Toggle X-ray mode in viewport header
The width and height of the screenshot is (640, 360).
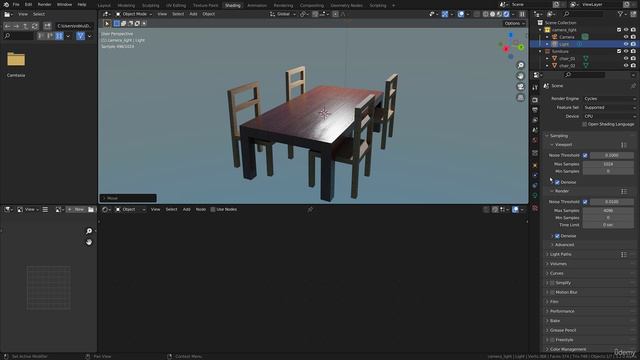tap(476, 14)
